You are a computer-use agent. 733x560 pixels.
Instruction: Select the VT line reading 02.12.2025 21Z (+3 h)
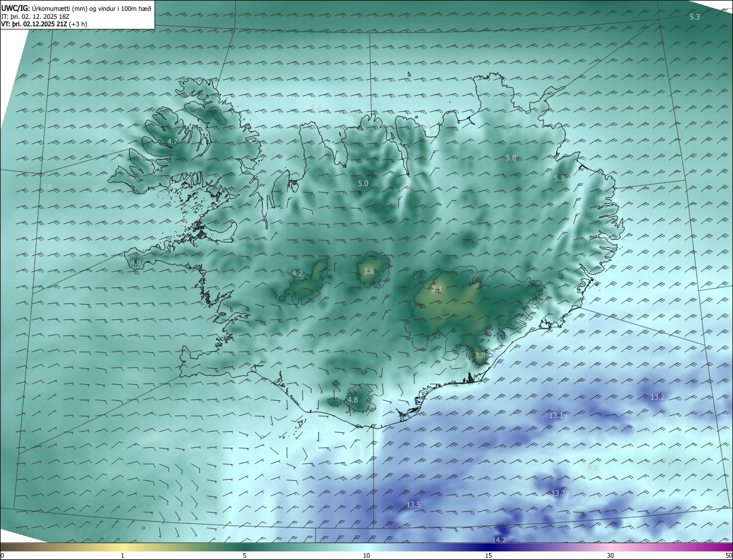44,24
